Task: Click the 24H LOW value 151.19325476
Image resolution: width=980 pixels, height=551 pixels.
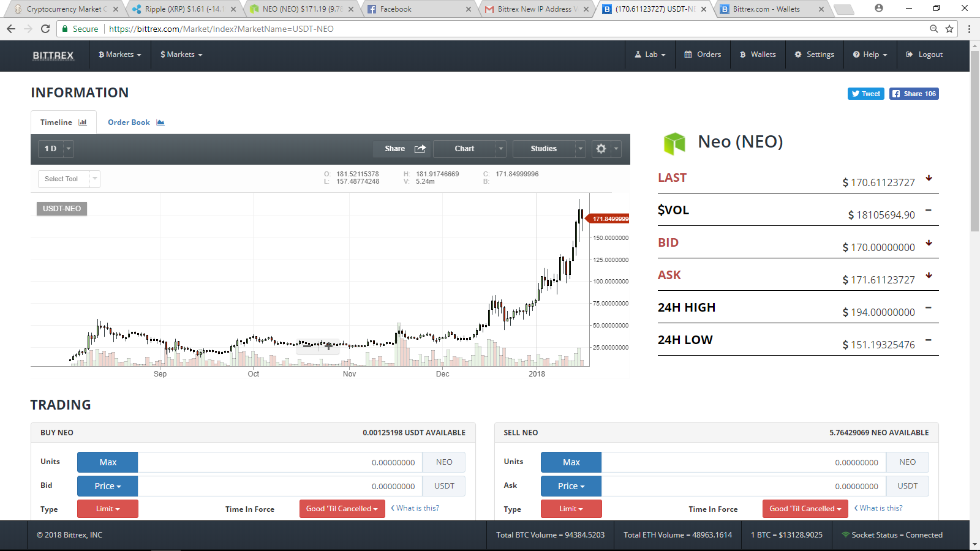Action: pyautogui.click(x=878, y=345)
